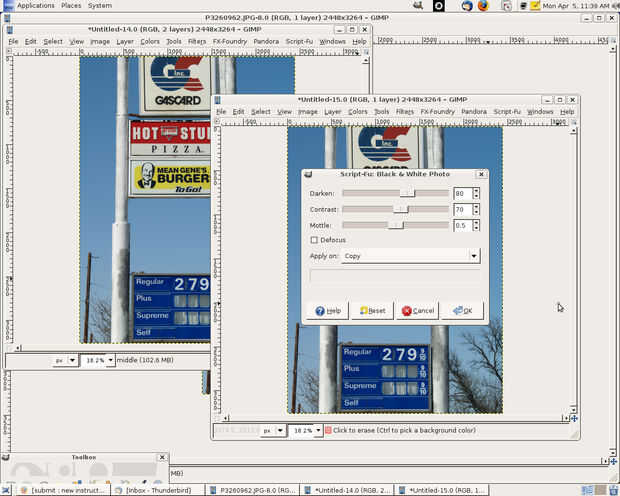Enable the Defocus checkbox
The image size is (620, 496).
point(314,240)
